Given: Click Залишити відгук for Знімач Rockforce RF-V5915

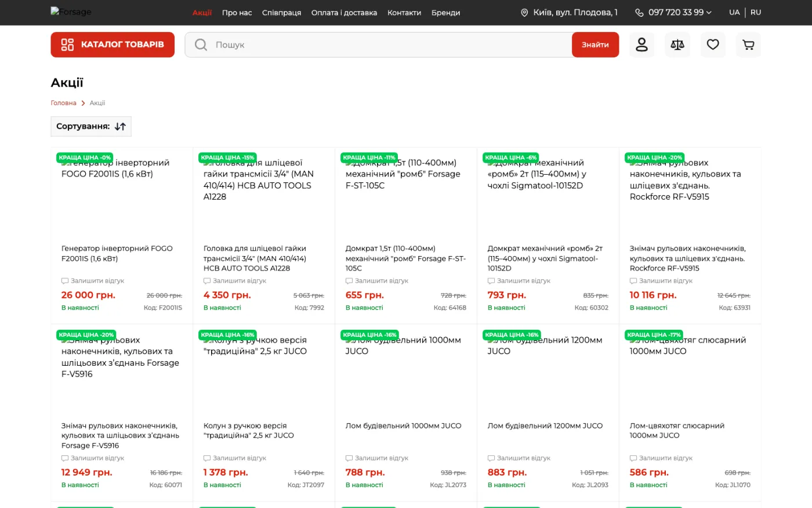Looking at the screenshot, I should tap(666, 281).
